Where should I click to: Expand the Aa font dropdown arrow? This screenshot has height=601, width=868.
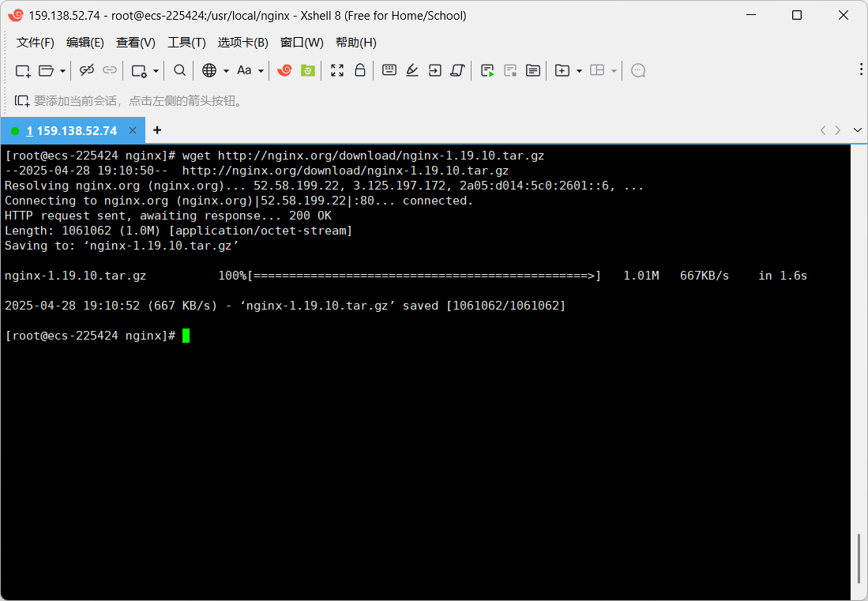click(261, 71)
